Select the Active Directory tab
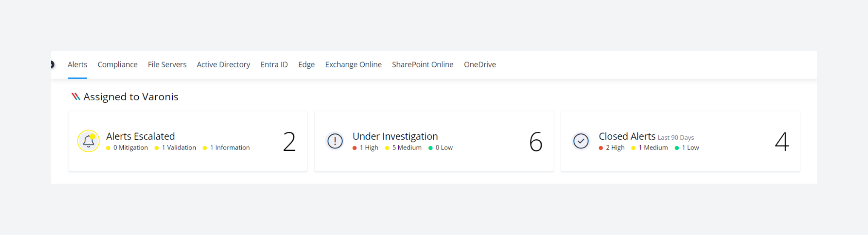This screenshot has width=868, height=235. [223, 65]
